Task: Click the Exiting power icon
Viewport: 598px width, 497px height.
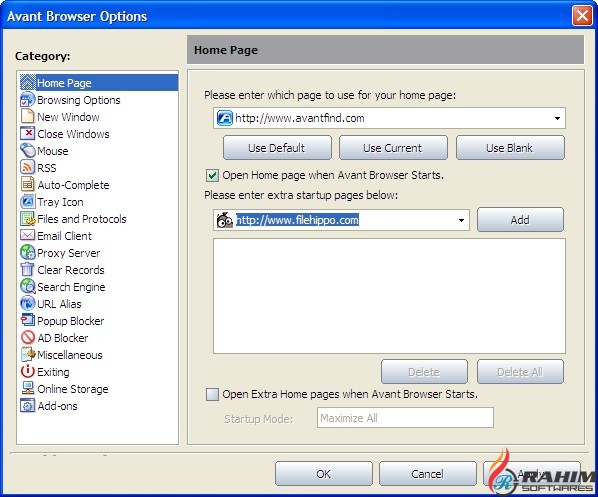Action: click(x=27, y=371)
